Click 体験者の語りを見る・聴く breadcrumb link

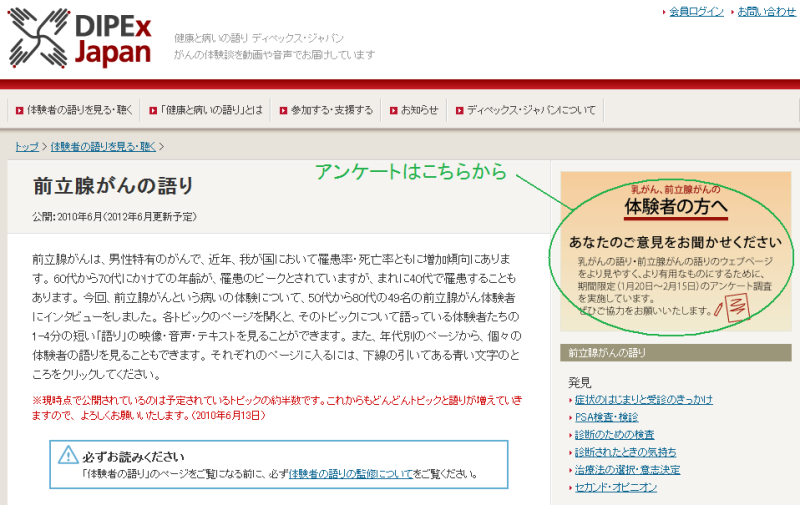tap(103, 147)
